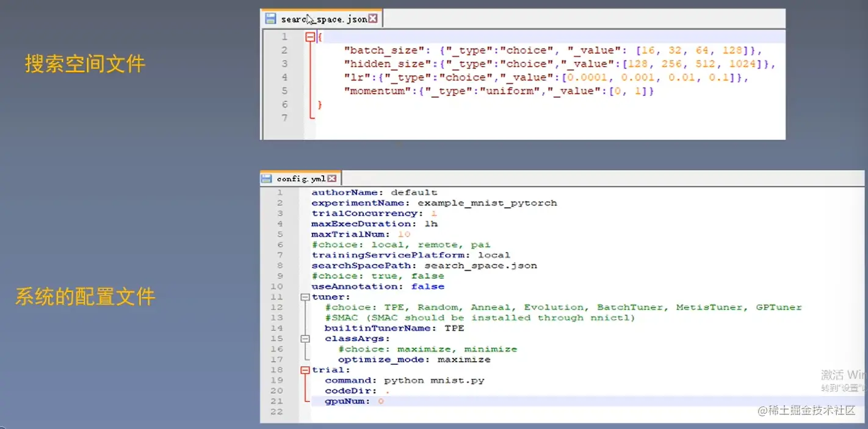The height and width of the screenshot is (429, 868).
Task: Close the config.yml tab with its red X
Action: click(331, 178)
